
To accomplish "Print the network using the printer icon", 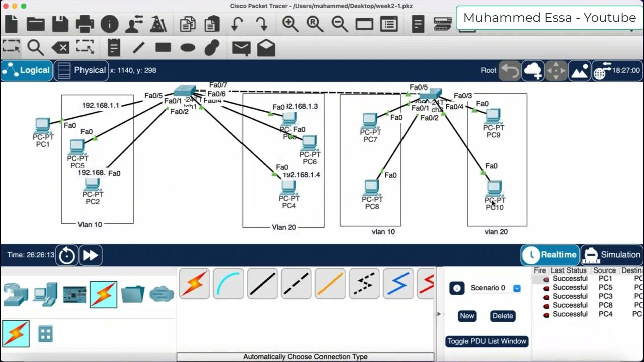I will [x=85, y=24].
